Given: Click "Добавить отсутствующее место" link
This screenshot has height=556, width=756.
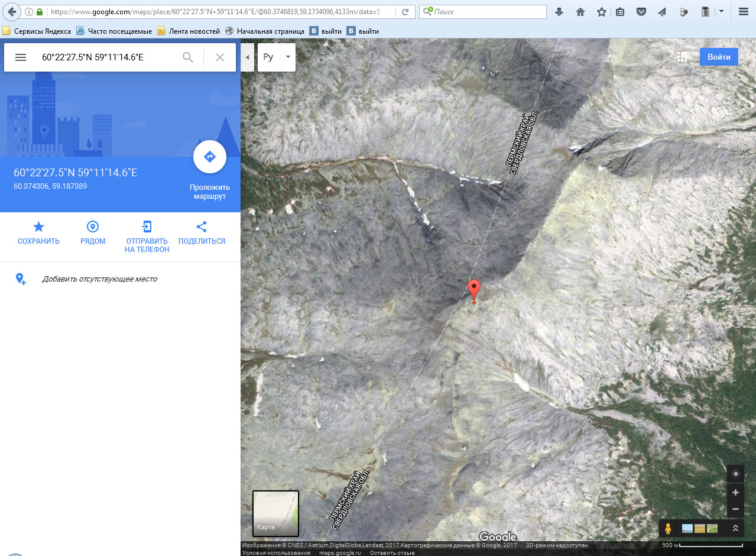Looking at the screenshot, I should pos(99,279).
